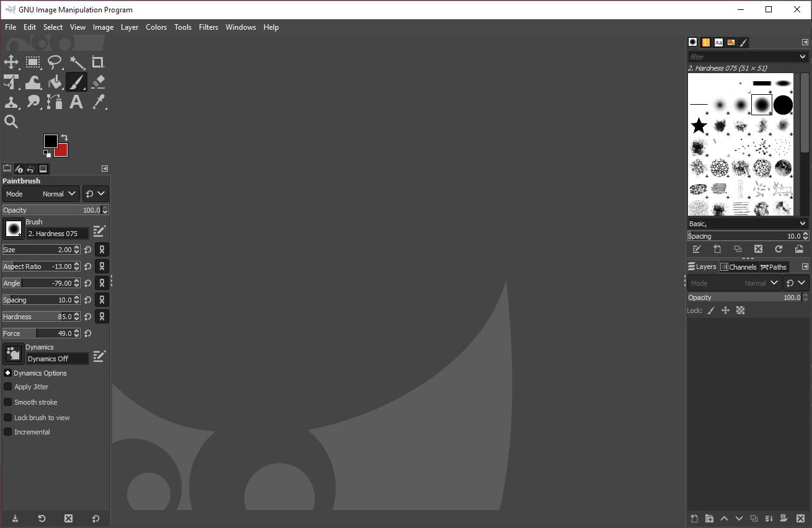
Task: Select the Eraser tool
Action: pyautogui.click(x=98, y=82)
